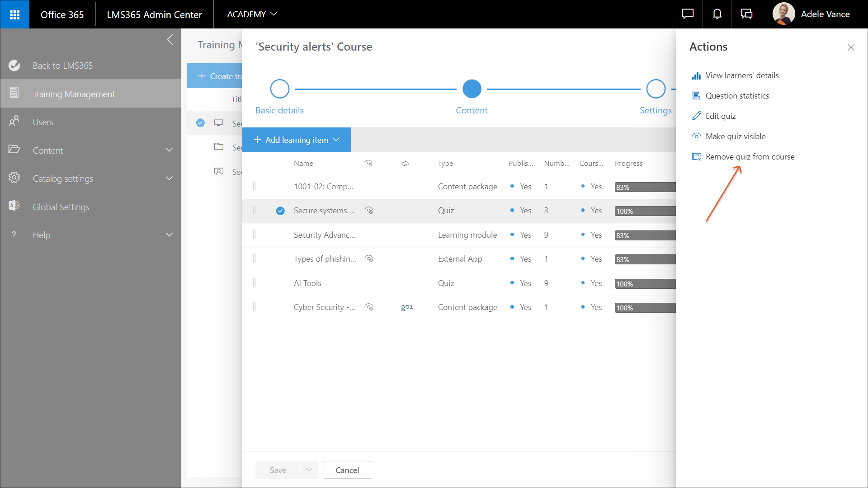Click the chat feedback icon in header
The width and height of the screenshot is (868, 488).
coord(688,14)
